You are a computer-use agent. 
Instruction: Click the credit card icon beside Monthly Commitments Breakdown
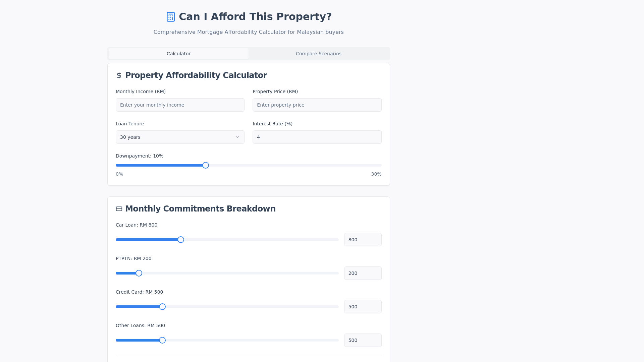pos(119,208)
